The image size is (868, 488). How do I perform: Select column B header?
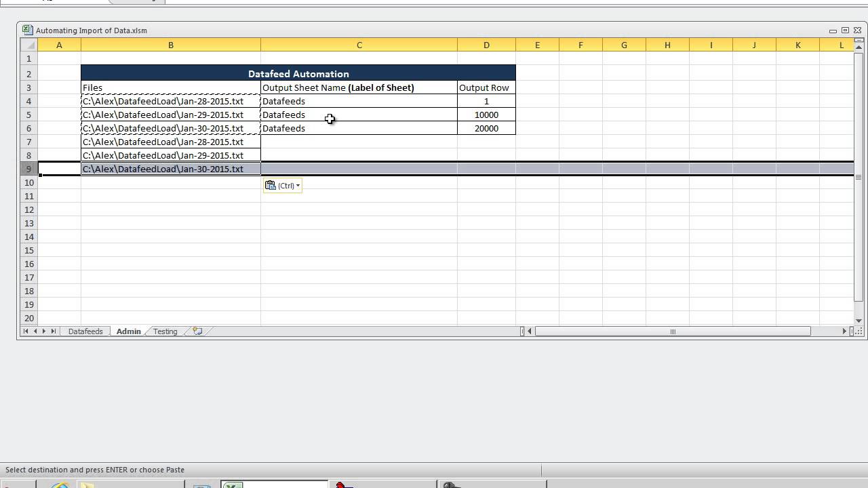[x=170, y=45]
